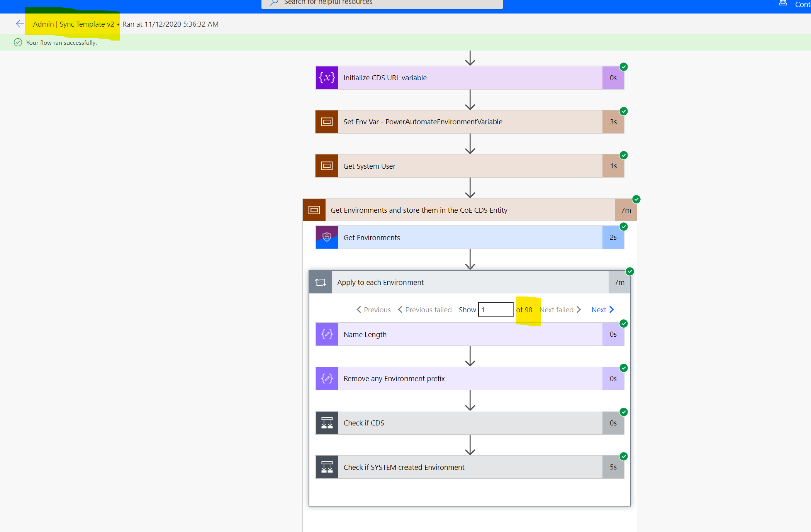Click the compose icon on Remove any Environment prefix
The height and width of the screenshot is (532, 811).
coord(327,378)
